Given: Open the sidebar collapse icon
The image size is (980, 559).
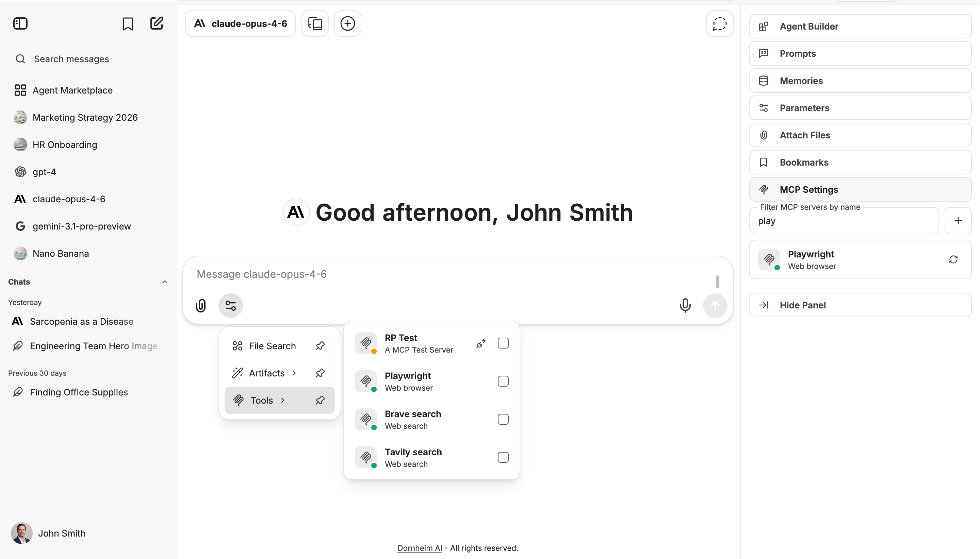Looking at the screenshot, I should (x=20, y=23).
